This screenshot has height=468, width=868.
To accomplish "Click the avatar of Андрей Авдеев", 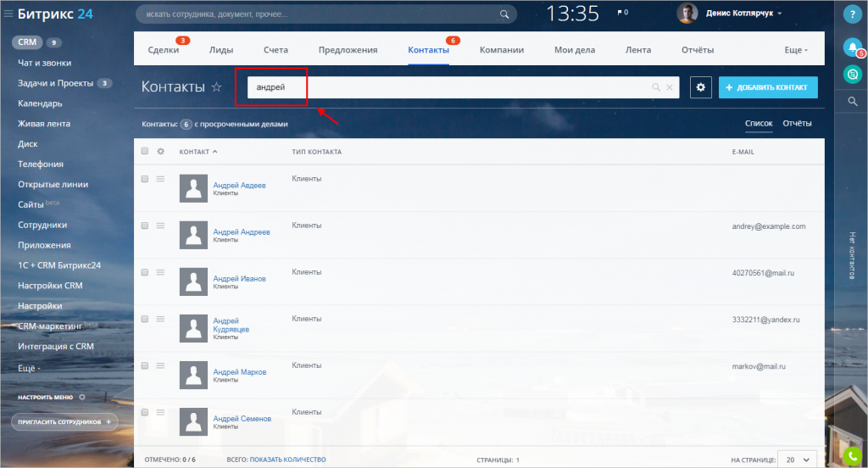I will pos(193,188).
